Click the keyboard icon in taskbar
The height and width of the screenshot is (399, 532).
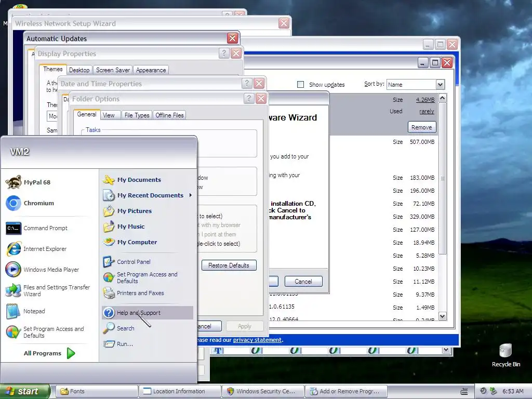click(x=464, y=392)
